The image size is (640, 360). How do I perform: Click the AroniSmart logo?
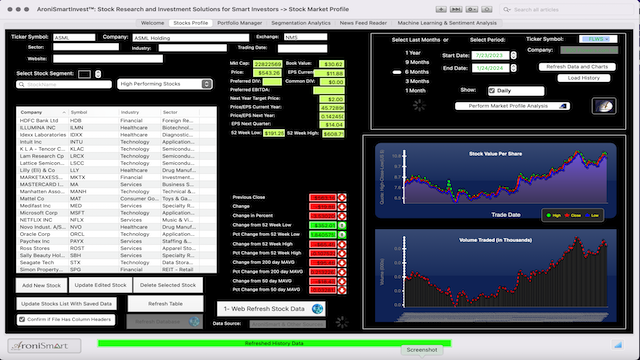click(44, 346)
